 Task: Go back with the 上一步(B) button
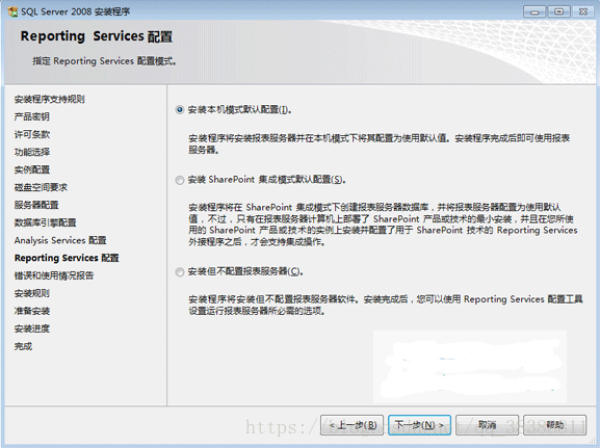tap(352, 425)
